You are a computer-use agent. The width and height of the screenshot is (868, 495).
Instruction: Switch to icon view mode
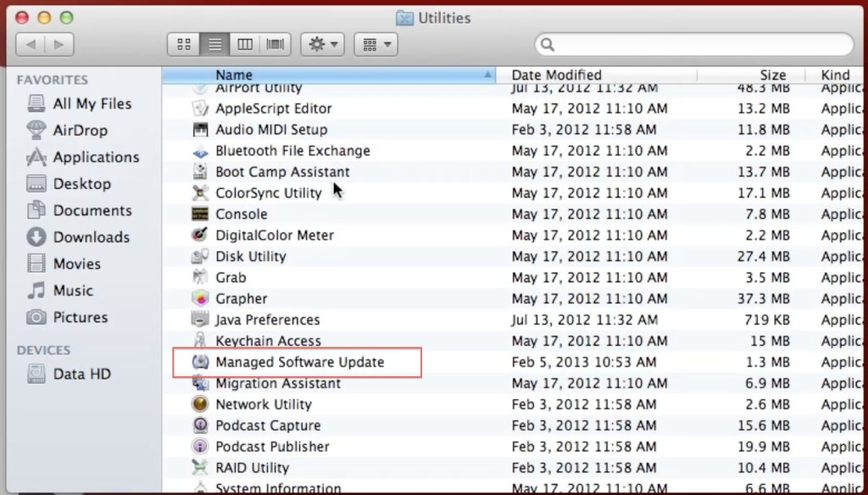click(183, 44)
